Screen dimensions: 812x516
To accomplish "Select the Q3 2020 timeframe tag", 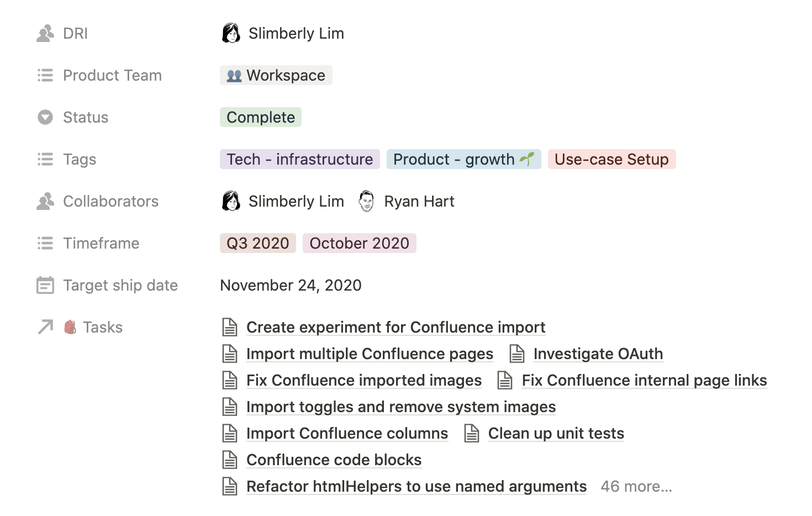I will [x=257, y=243].
